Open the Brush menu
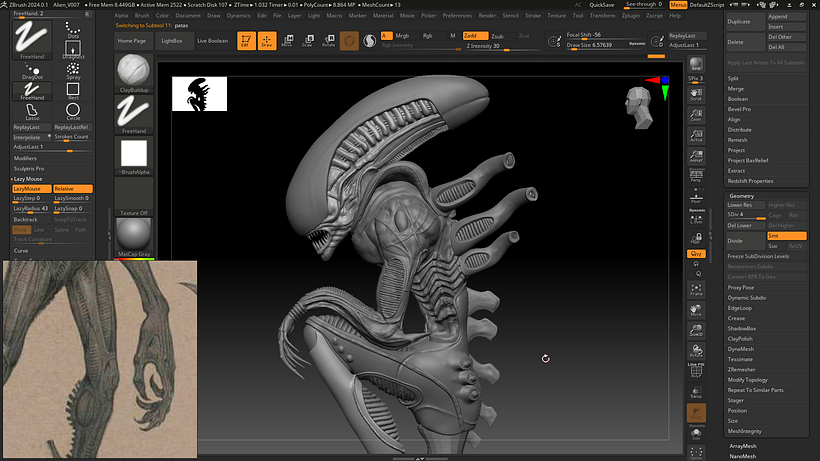Viewport: 820px width, 461px height. (142, 16)
